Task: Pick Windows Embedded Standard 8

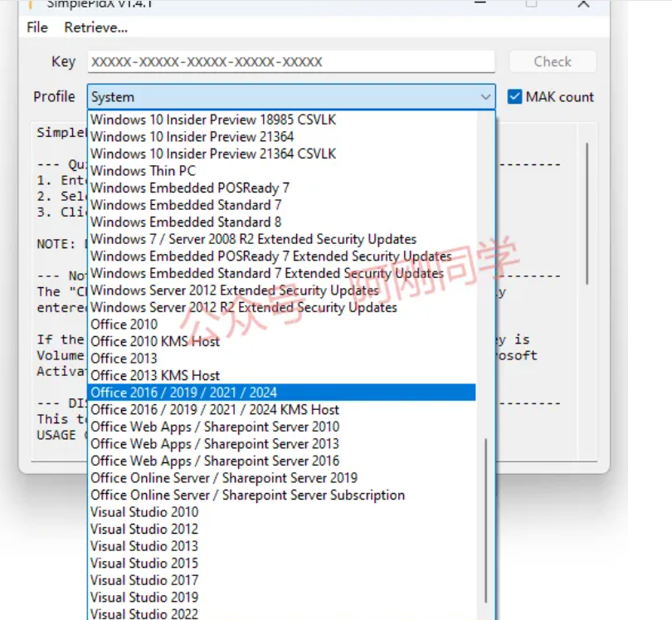Action: tap(282, 222)
